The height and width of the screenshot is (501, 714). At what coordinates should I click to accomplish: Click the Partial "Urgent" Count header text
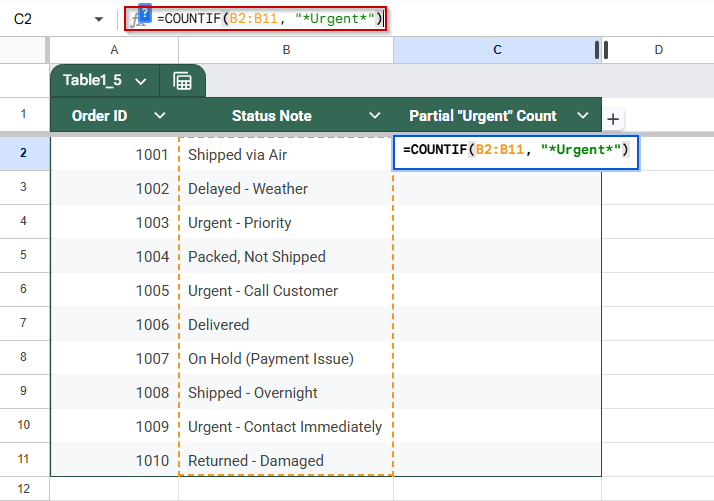click(x=483, y=116)
